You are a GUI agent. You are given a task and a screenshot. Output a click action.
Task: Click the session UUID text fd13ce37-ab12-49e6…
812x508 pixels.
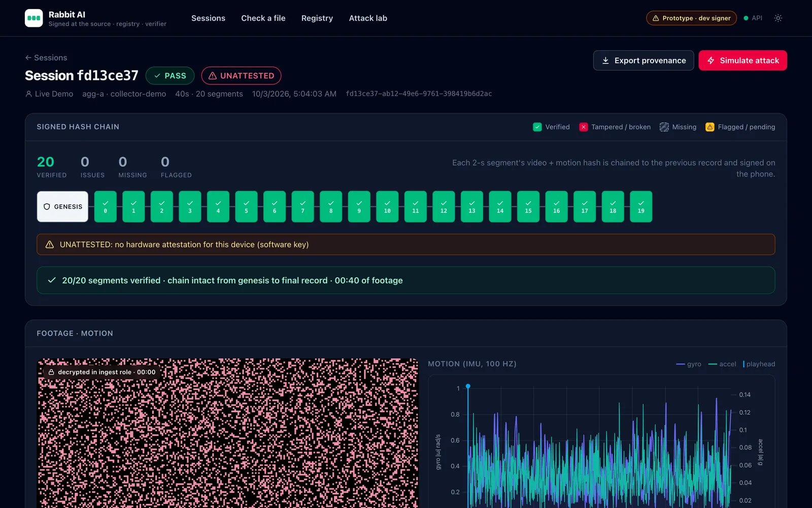[x=419, y=94]
